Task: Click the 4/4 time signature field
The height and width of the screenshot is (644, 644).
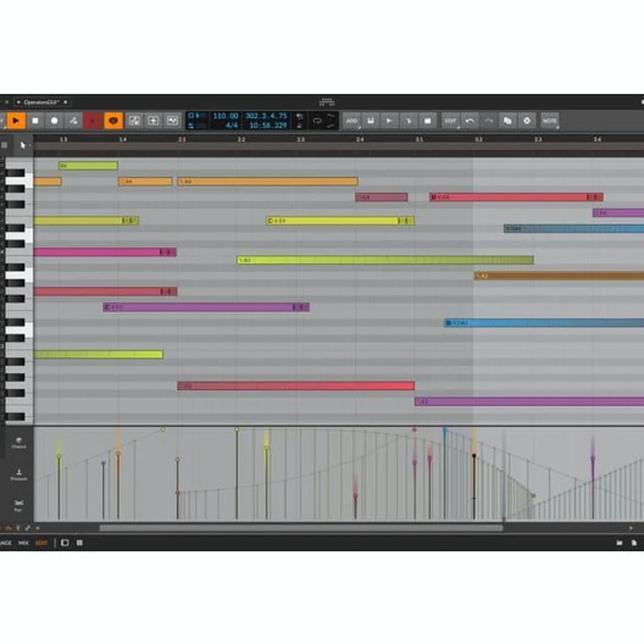Action: point(232,126)
